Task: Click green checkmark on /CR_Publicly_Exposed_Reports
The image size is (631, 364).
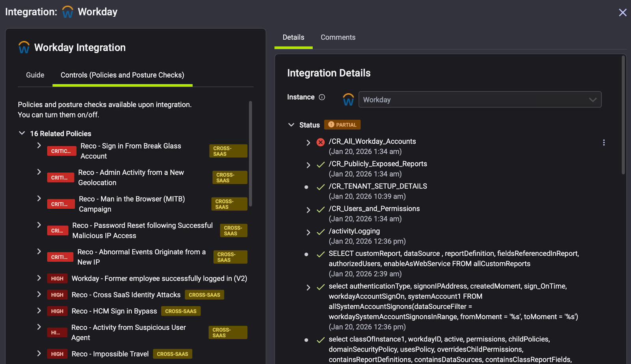Action: coord(321,164)
